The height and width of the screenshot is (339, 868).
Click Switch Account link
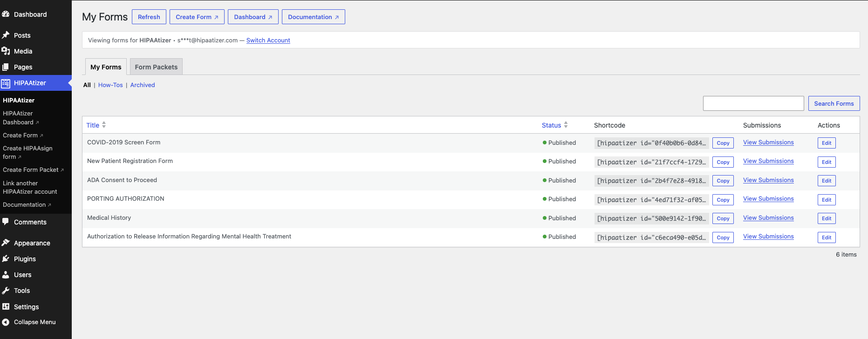point(268,41)
